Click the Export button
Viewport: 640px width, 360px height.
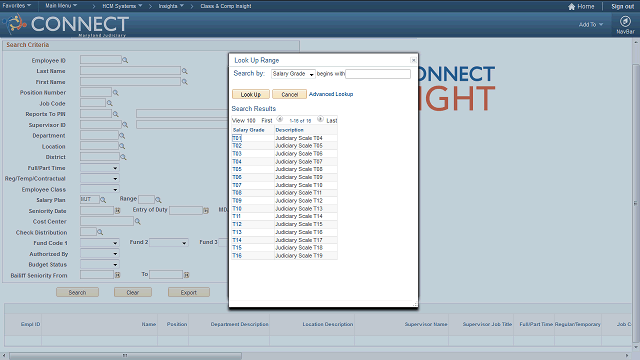tap(189, 292)
